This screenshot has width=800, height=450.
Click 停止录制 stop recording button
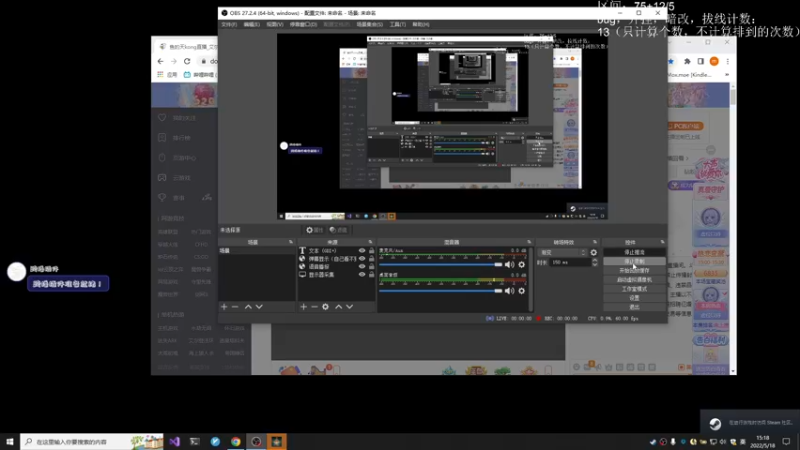tap(634, 261)
